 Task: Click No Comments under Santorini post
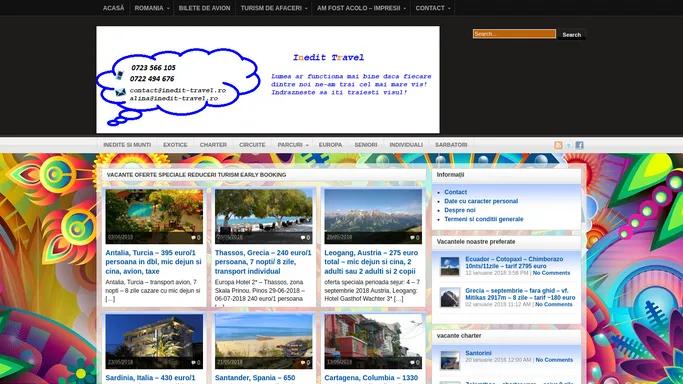[554, 360]
